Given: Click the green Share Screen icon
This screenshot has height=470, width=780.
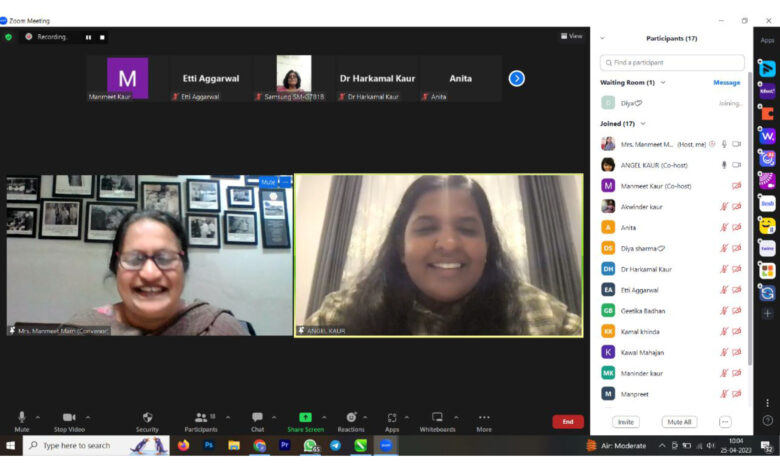Looking at the screenshot, I should (305, 418).
